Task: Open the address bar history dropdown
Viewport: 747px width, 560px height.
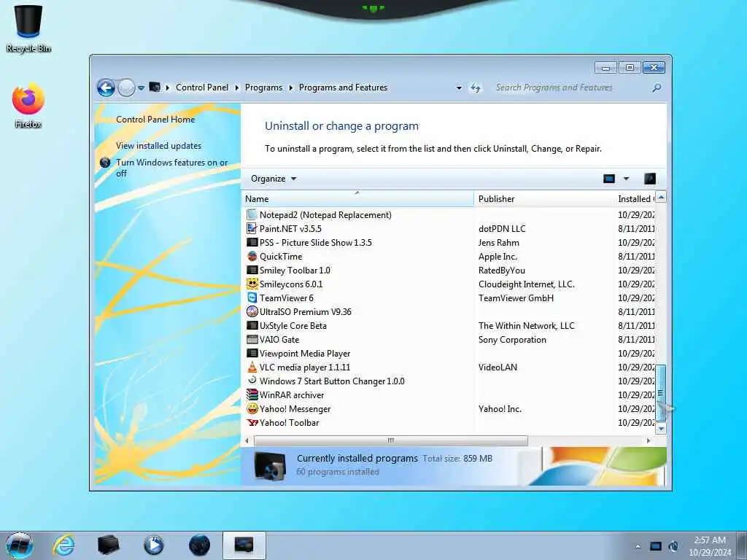Action: click(x=459, y=87)
